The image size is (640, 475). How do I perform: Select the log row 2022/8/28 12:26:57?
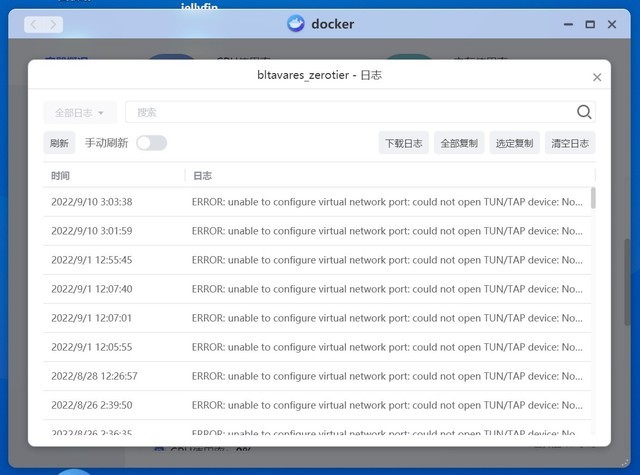pos(317,376)
